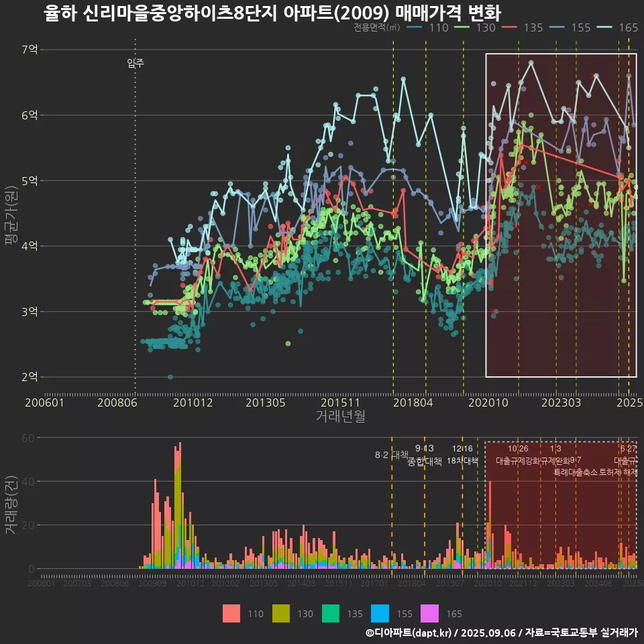Click the 201305 label on price chart
644x644 pixels.
[x=266, y=402]
